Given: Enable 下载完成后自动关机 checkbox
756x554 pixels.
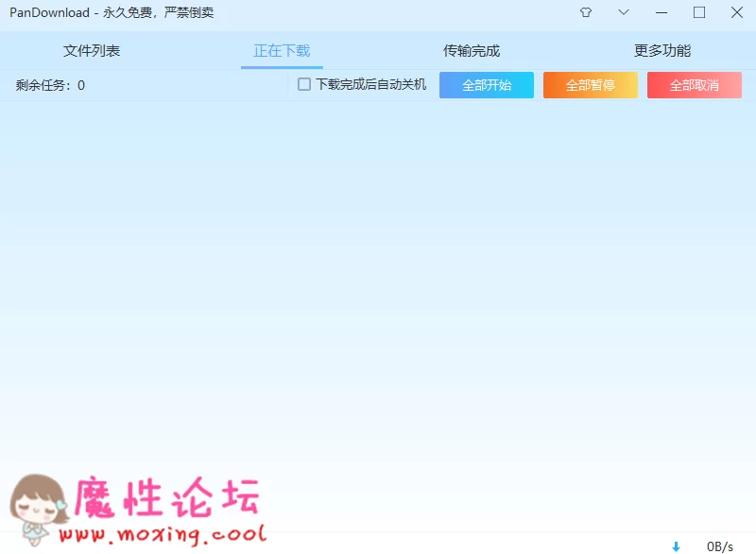Looking at the screenshot, I should 304,84.
